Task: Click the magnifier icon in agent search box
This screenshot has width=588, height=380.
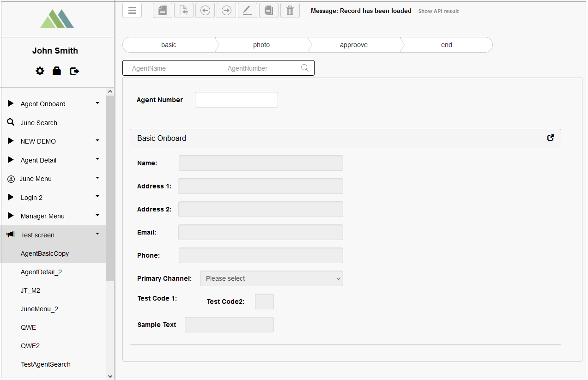Action: pos(305,68)
